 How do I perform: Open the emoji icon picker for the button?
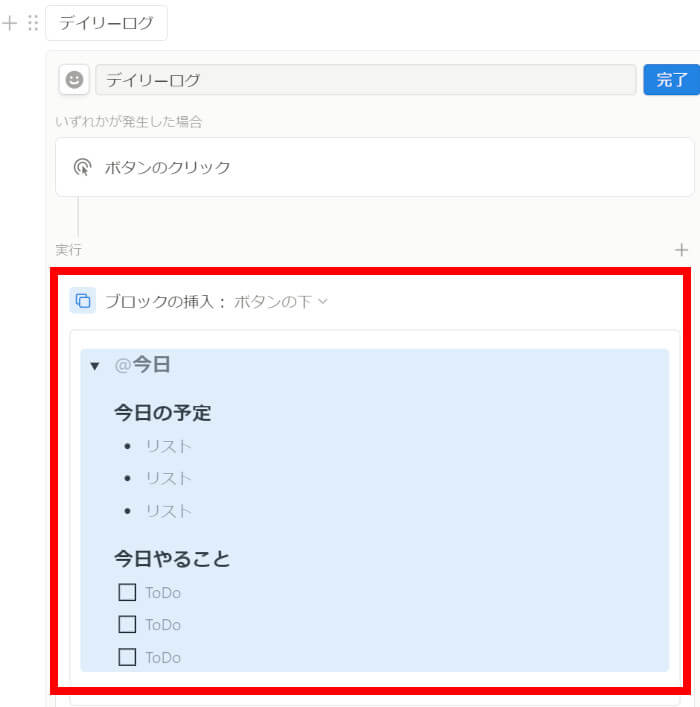pyautogui.click(x=74, y=80)
